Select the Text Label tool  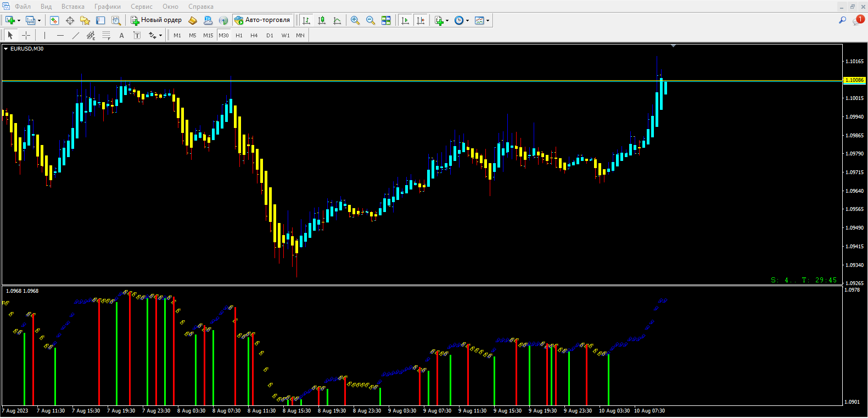[137, 35]
